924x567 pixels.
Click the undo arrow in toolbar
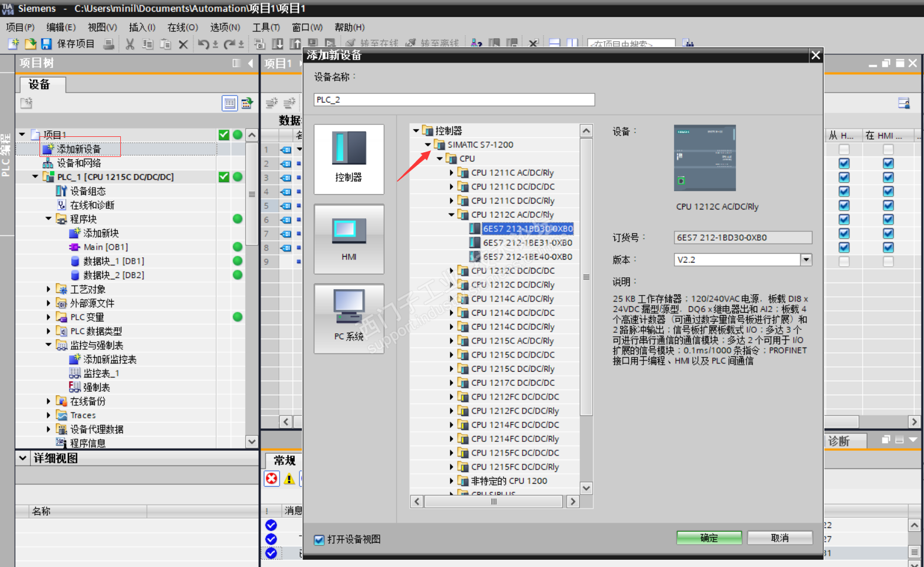click(203, 44)
